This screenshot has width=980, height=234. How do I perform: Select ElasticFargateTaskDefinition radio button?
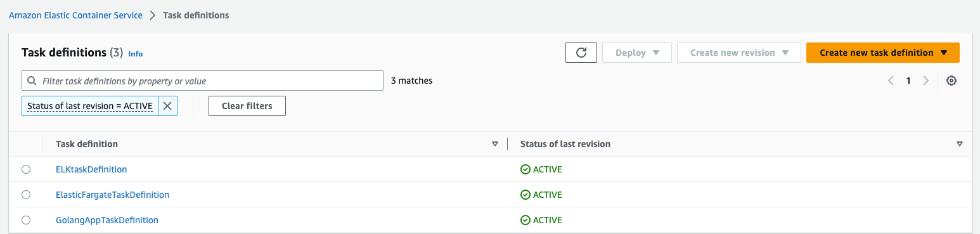26,195
